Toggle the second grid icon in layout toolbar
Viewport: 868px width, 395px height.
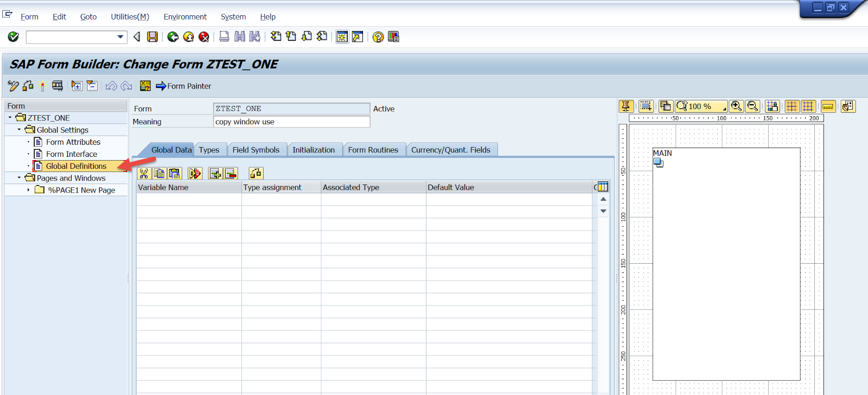808,106
